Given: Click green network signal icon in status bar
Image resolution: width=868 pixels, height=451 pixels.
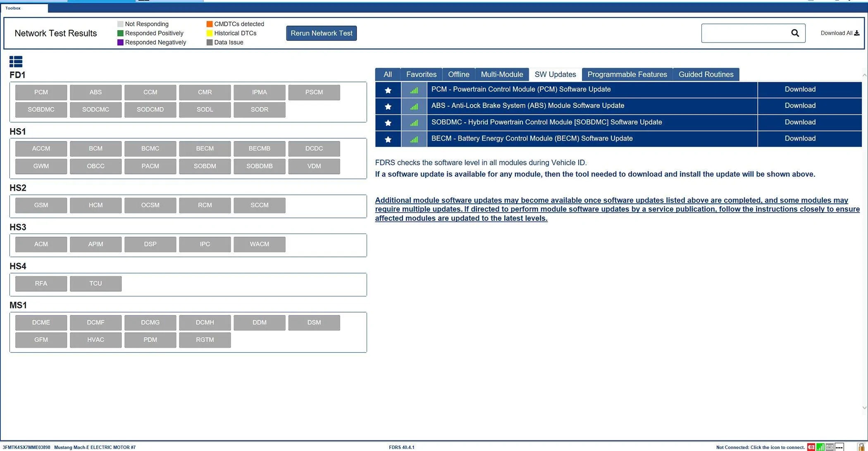Looking at the screenshot, I should coord(820,447).
